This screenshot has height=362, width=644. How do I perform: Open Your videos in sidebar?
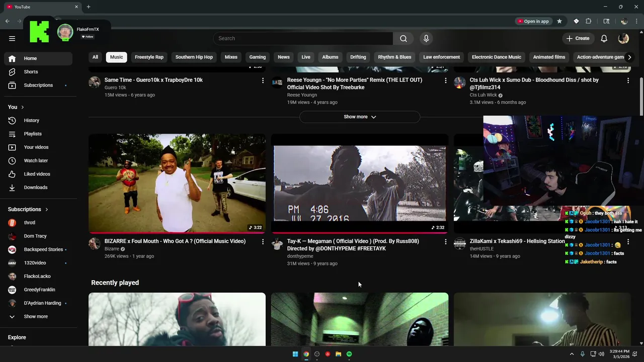point(38,147)
